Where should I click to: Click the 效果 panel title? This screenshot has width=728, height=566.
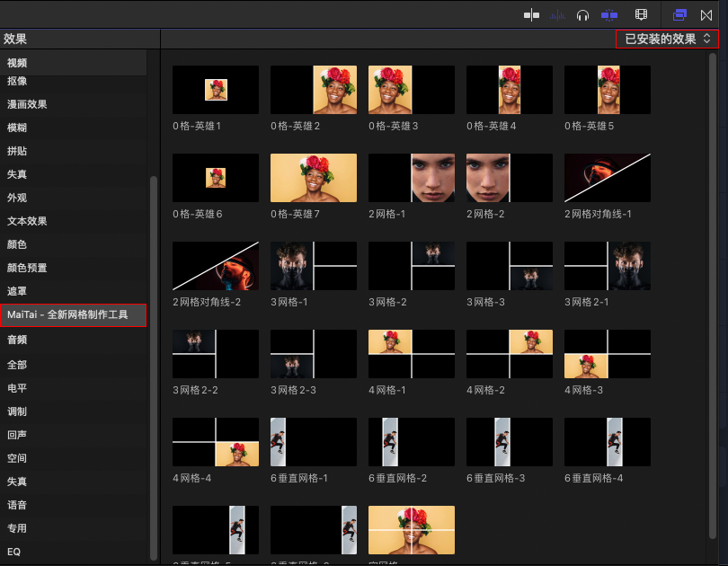tap(15, 39)
